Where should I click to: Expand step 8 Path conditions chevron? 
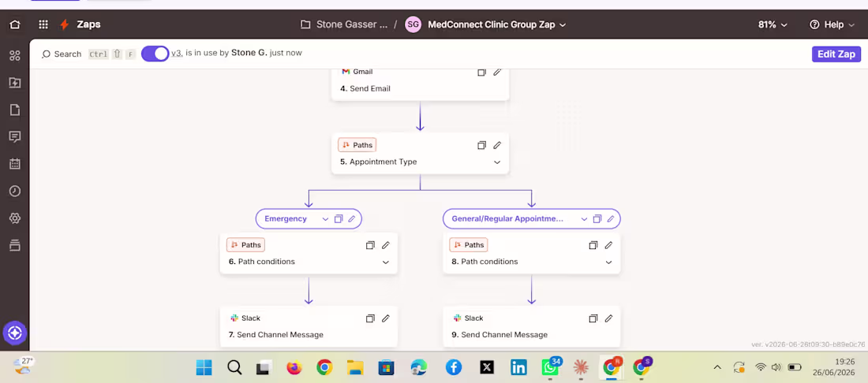pos(608,262)
